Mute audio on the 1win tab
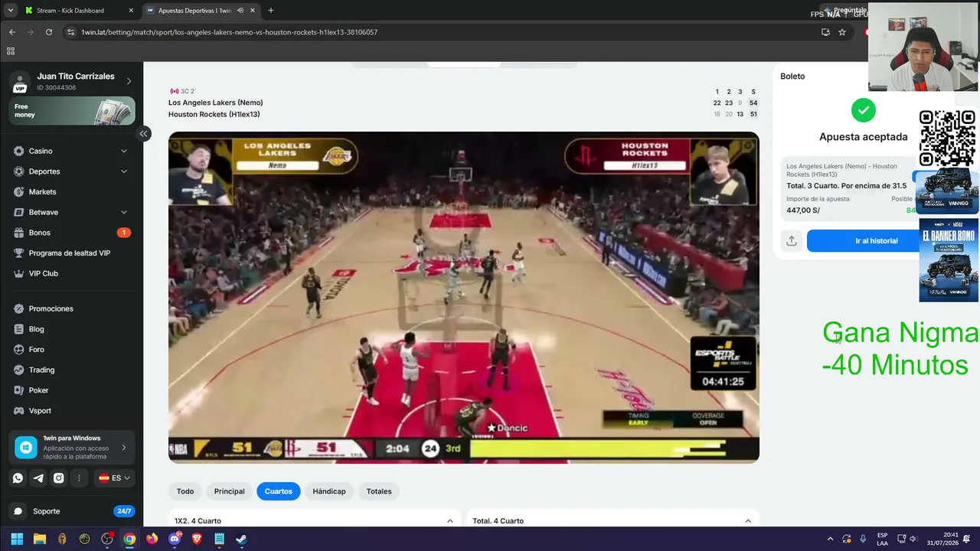This screenshot has height=551, width=980. [240, 11]
